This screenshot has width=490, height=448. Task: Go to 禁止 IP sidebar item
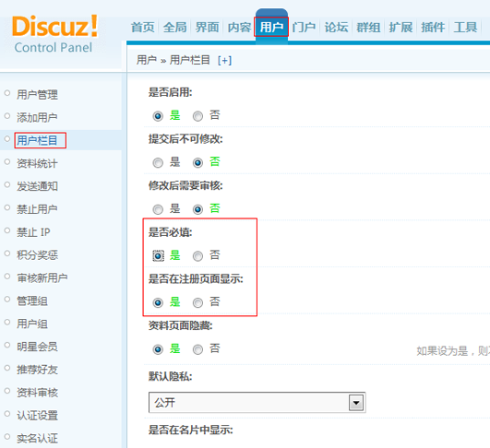33,232
